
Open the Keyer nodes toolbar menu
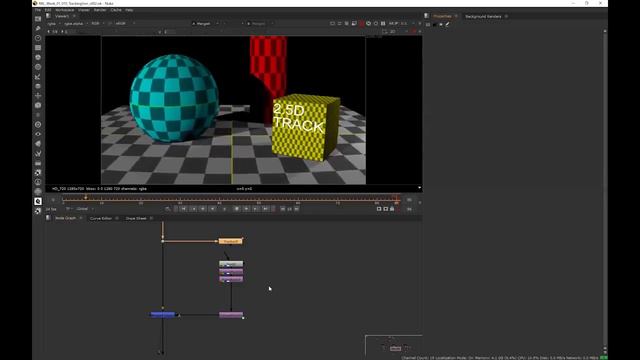pyautogui.click(x=38, y=77)
